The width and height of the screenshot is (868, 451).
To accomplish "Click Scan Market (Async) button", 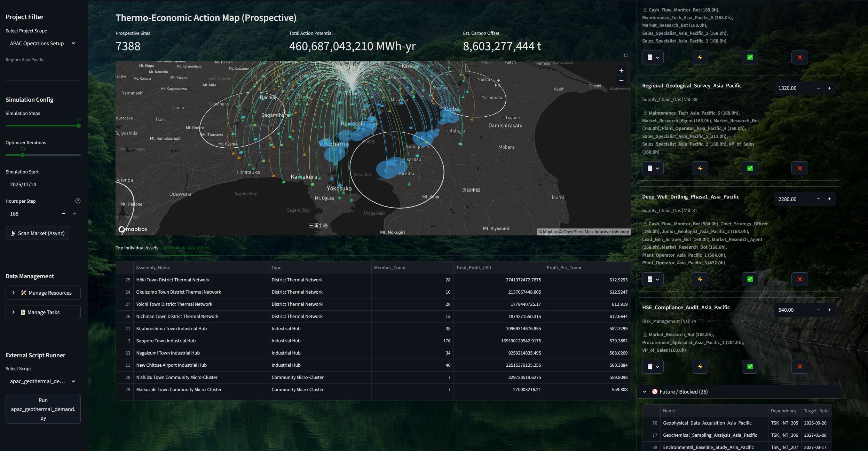I will (37, 233).
